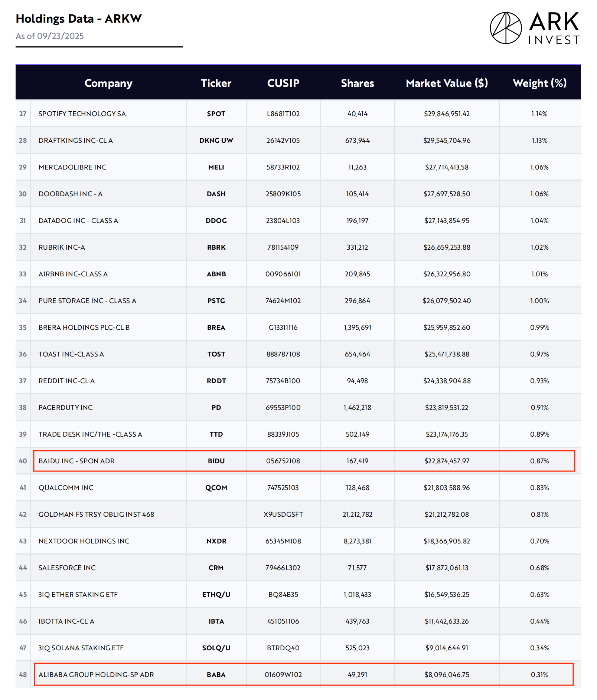
Task: Select Ibotta's market value $11,442,633.26
Action: coord(447,621)
